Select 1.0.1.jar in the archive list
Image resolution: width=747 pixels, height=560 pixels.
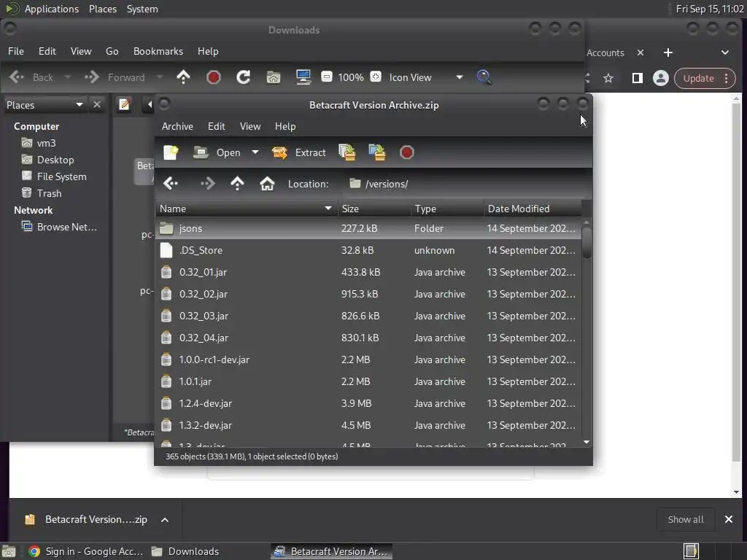pyautogui.click(x=368, y=382)
